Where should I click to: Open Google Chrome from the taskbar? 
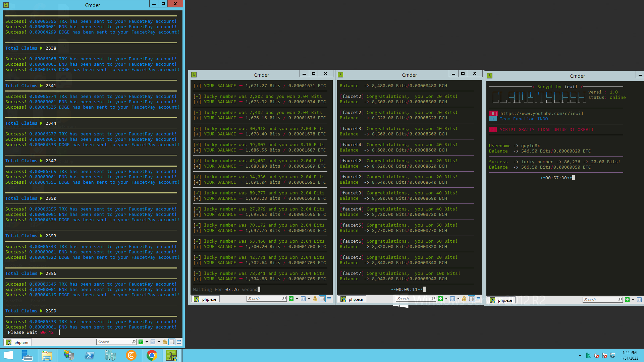click(152, 355)
